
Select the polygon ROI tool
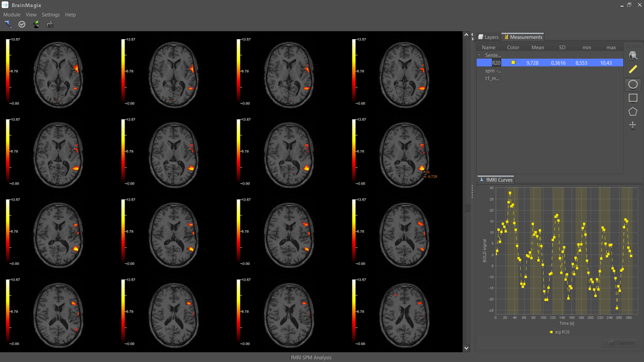pos(633,112)
